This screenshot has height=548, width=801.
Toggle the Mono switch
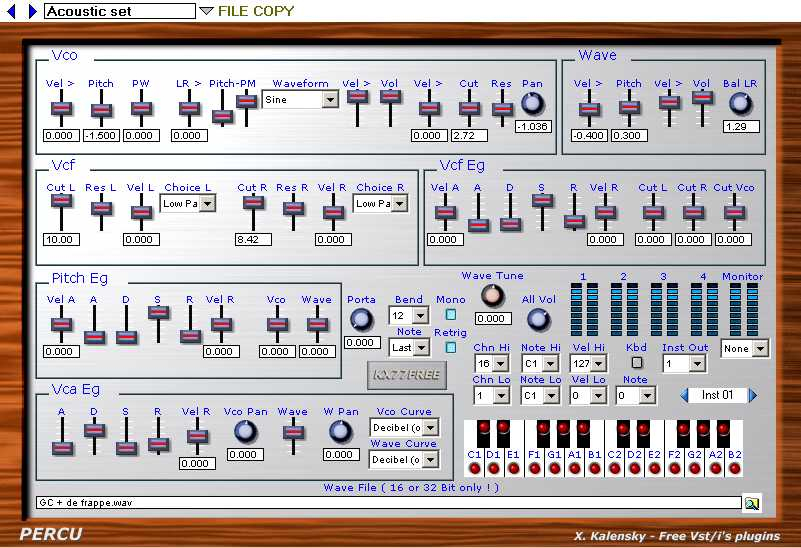point(451,314)
